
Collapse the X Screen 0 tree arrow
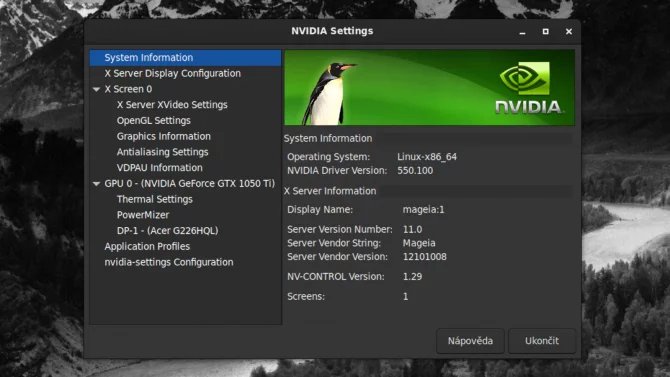[96, 89]
